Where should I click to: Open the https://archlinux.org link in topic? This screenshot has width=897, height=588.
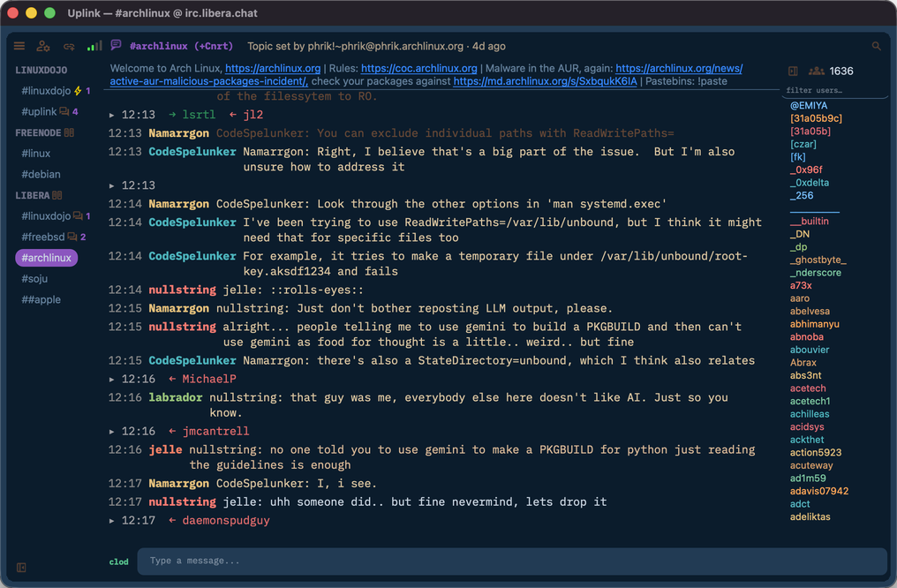coord(273,69)
